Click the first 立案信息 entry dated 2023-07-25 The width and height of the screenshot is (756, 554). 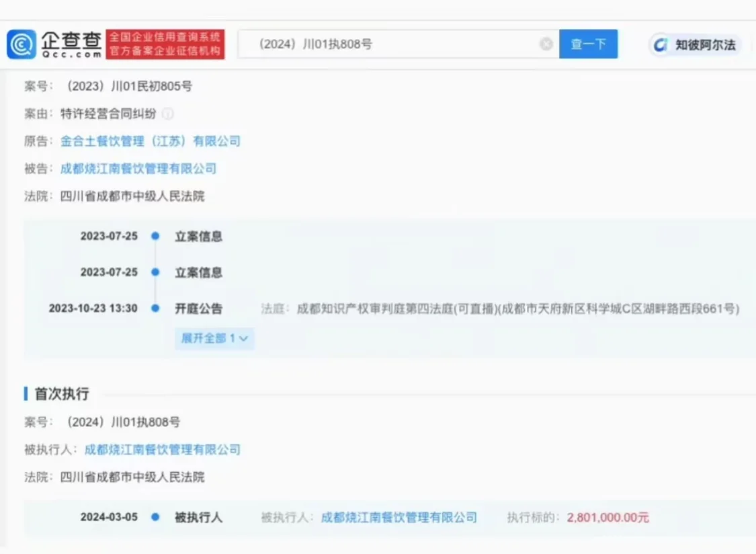click(x=199, y=237)
